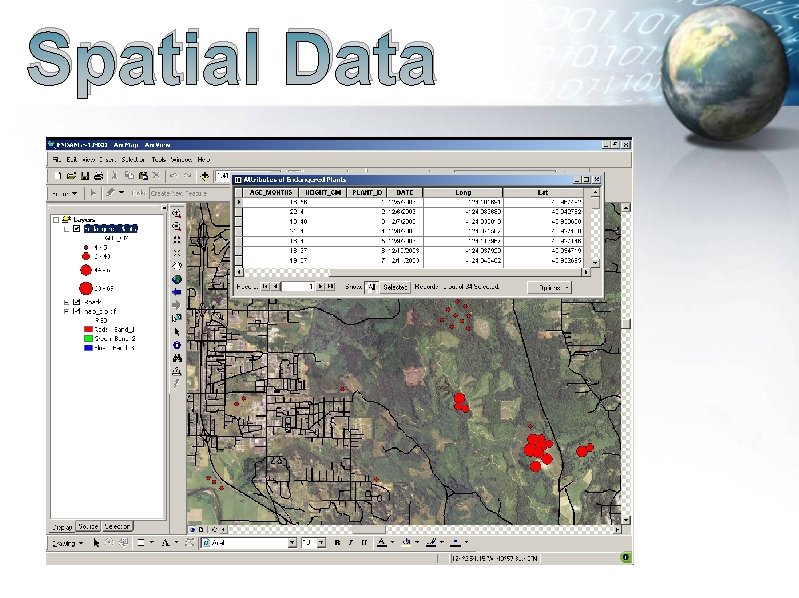799x598 pixels.
Task: Open the Task combo box Create New Feature
Action: [x=190, y=194]
